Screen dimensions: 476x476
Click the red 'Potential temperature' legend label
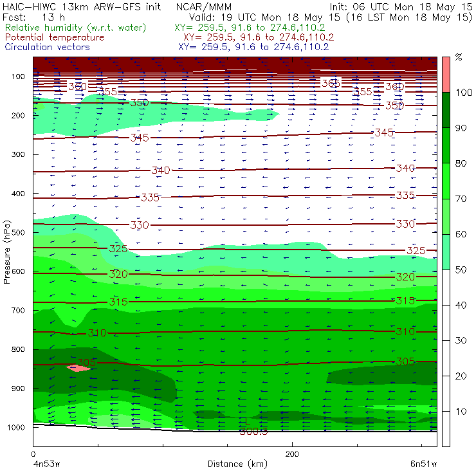(x=54, y=37)
